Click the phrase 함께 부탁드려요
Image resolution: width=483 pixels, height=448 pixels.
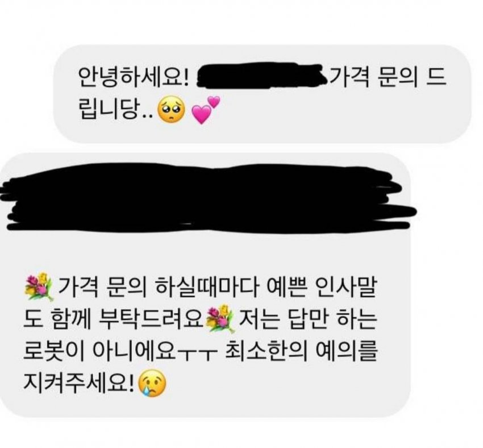[127, 320]
